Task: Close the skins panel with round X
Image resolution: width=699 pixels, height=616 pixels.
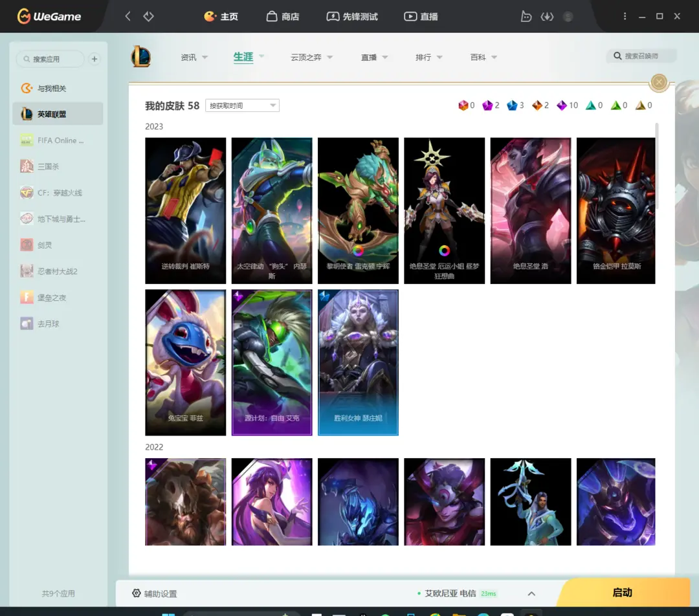Action: pyautogui.click(x=659, y=82)
